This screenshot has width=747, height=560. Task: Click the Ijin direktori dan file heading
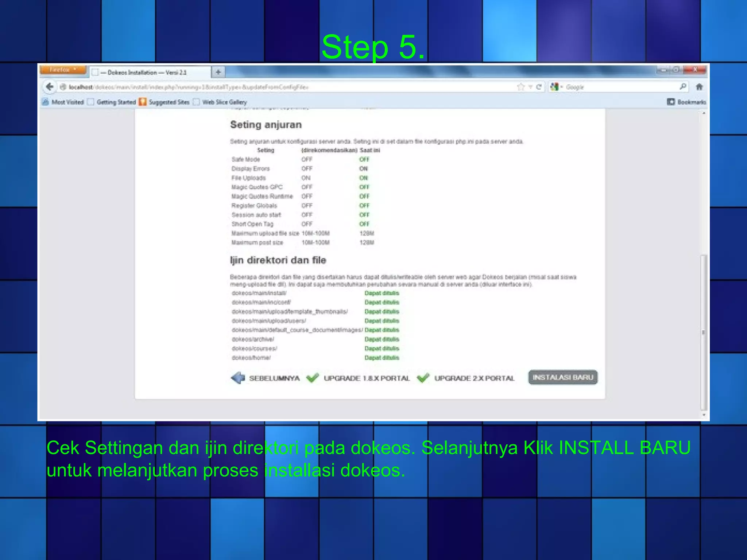[x=278, y=260]
